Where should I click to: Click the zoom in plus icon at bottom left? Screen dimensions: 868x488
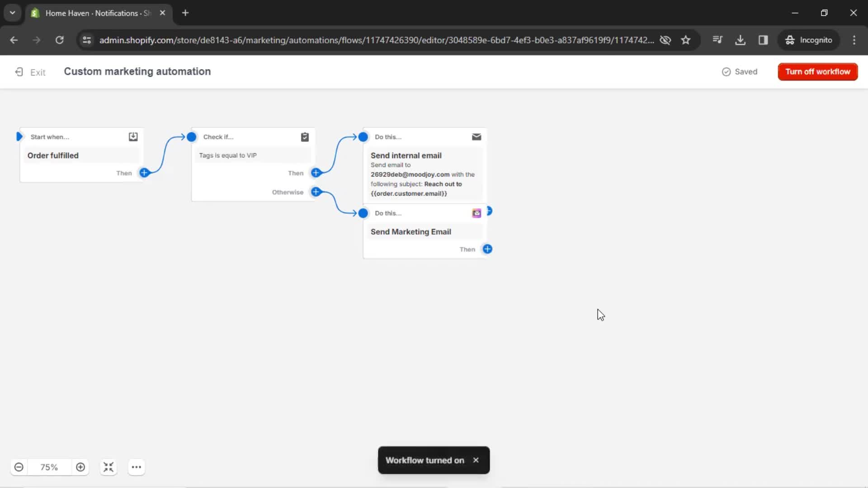80,467
